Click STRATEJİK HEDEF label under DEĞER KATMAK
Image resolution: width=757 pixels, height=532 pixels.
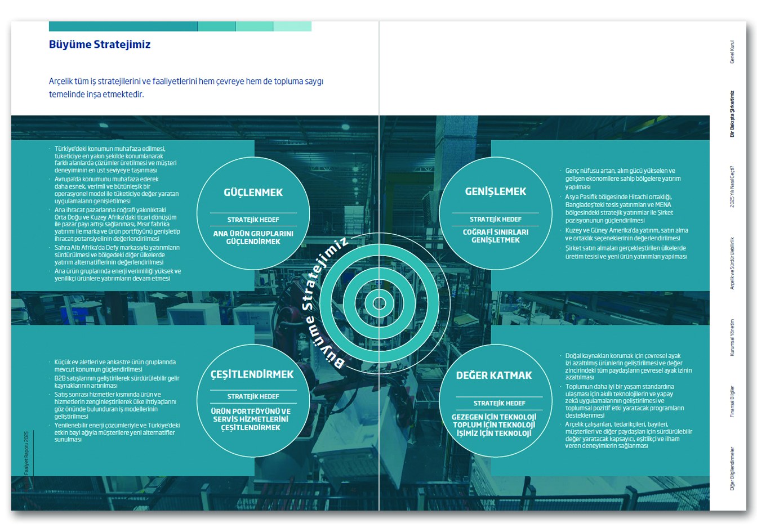coord(500,404)
